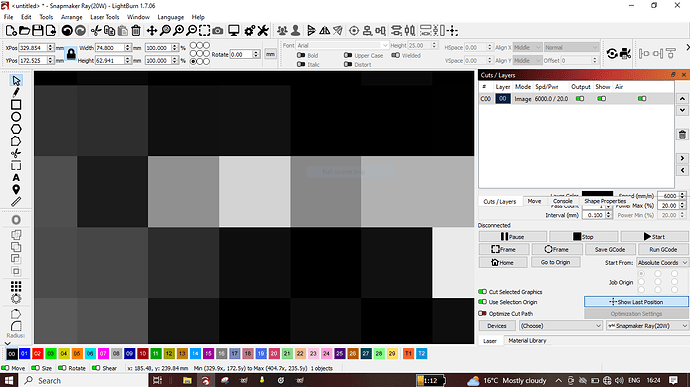The image size is (690, 387).
Task: Open the Settings gears icon
Action: tap(250, 30)
